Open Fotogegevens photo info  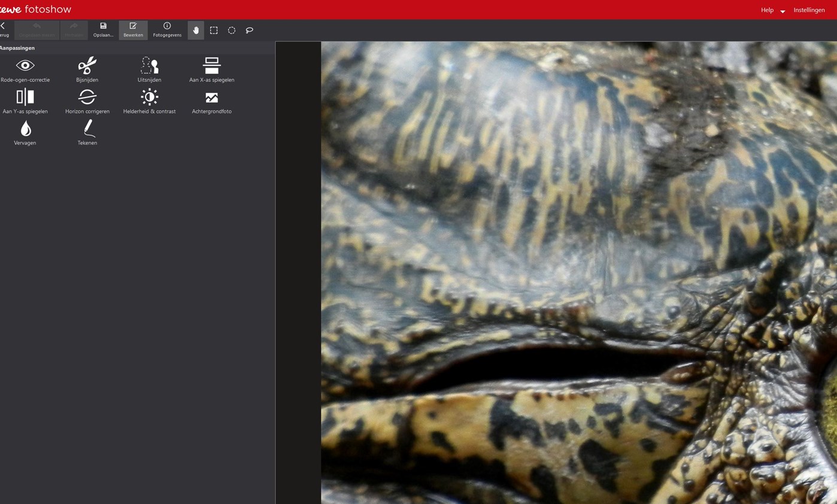(167, 30)
